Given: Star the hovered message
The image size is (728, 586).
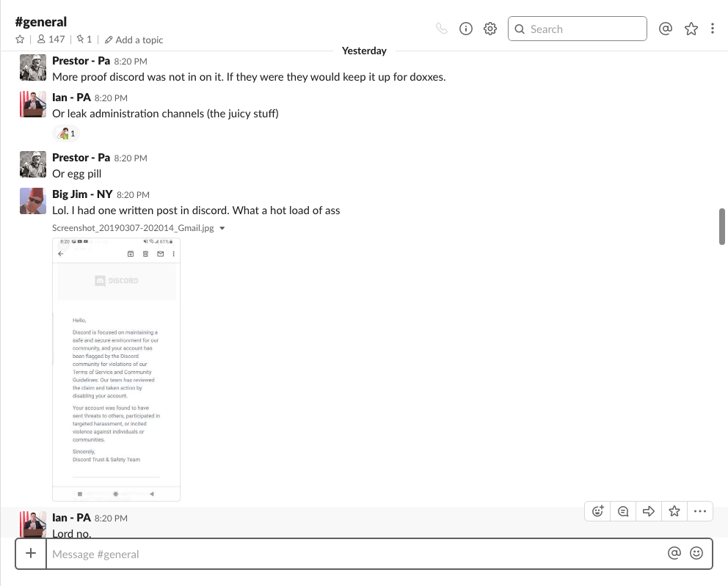Looking at the screenshot, I should [x=674, y=511].
